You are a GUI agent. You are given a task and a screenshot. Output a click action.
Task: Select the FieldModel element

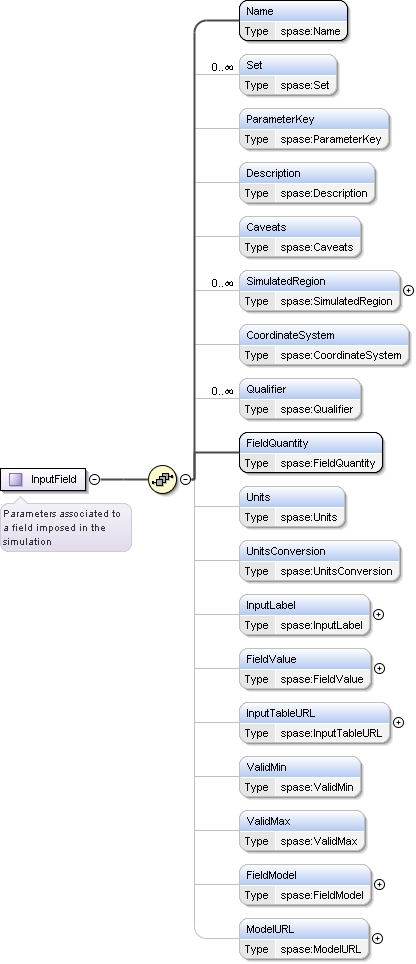point(305,885)
